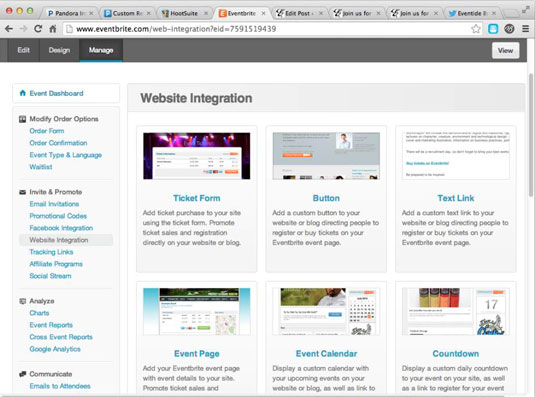This screenshot has height=397, width=535.
Task: Open the Cross Event Reports link
Action: click(61, 337)
